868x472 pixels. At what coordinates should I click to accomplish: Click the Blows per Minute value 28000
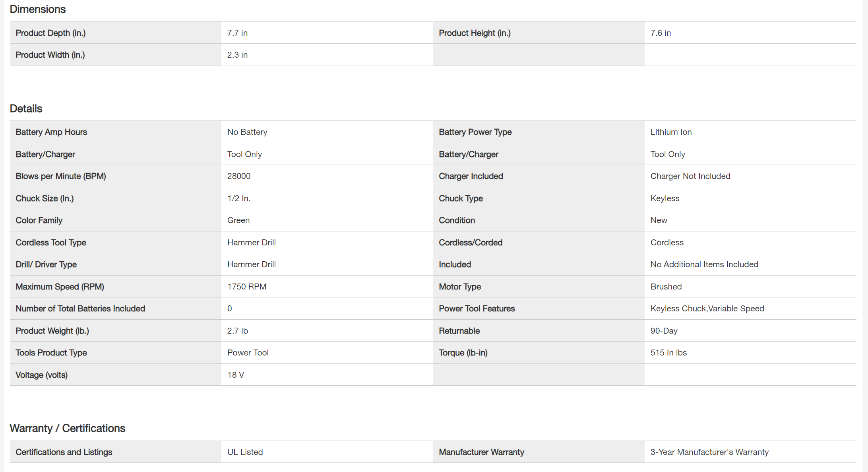coord(239,176)
